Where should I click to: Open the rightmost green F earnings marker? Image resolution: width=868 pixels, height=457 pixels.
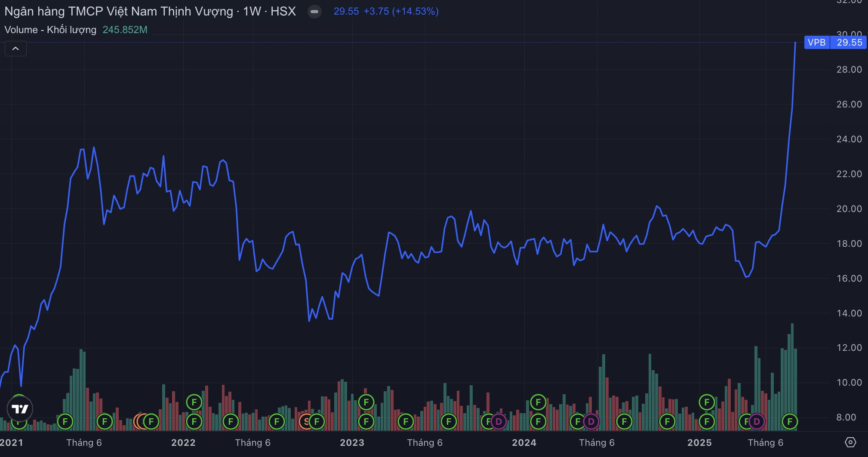click(789, 422)
